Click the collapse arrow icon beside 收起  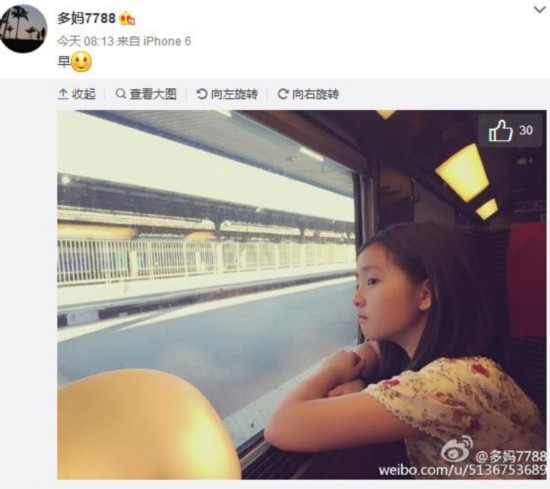point(63,94)
